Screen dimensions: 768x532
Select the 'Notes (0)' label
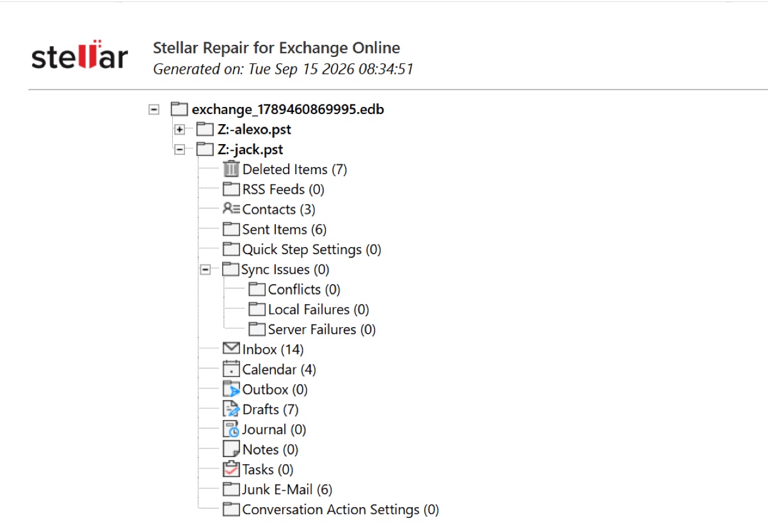click(271, 449)
